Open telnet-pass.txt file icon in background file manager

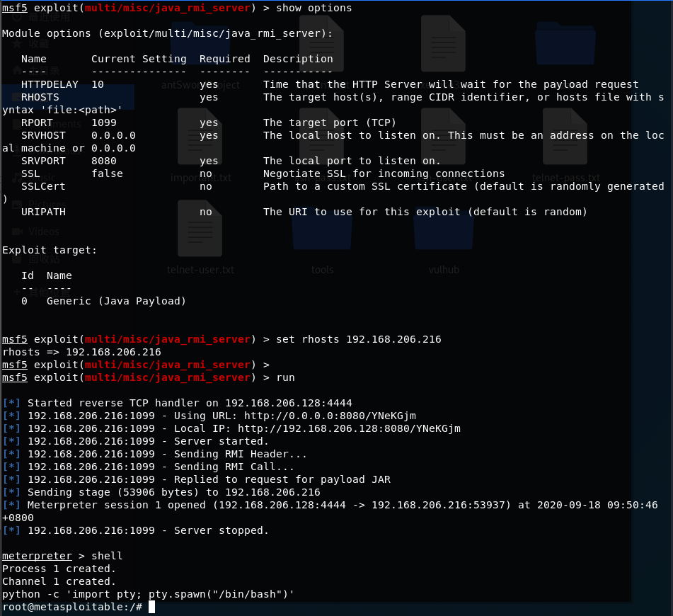565,137
